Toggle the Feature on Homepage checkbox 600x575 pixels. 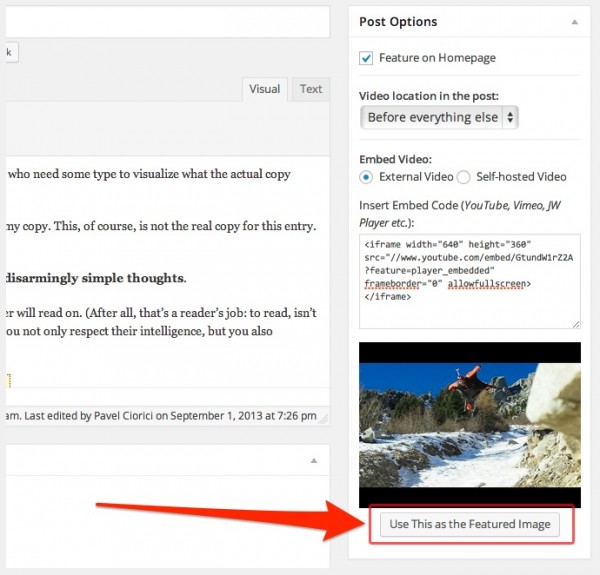coord(366,59)
